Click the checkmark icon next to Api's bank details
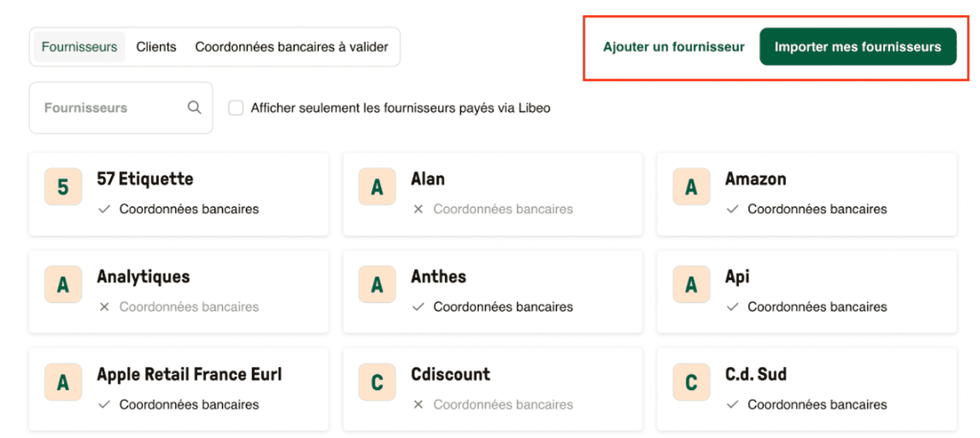This screenshot has height=438, width=980. coord(732,306)
